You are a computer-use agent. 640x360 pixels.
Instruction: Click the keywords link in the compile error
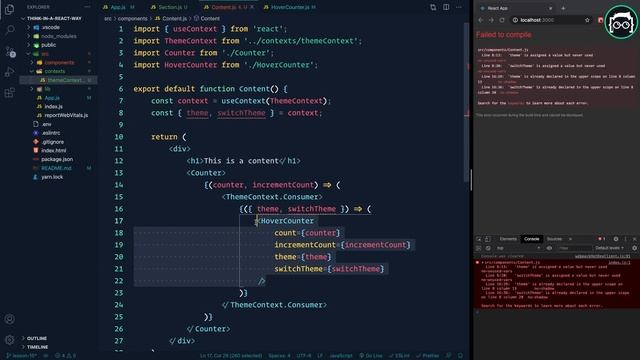[x=516, y=103]
